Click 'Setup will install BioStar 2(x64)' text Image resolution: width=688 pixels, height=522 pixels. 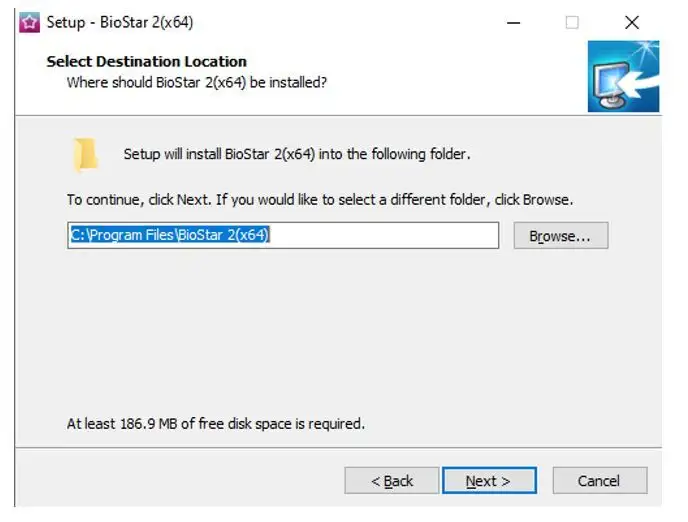point(297,154)
